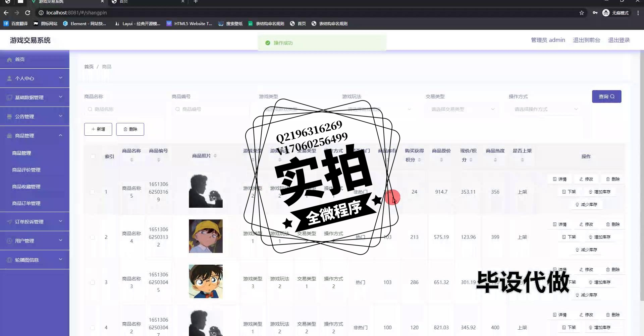Sort by the 是否上架 column arrows
The width and height of the screenshot is (644, 336).
(522, 160)
